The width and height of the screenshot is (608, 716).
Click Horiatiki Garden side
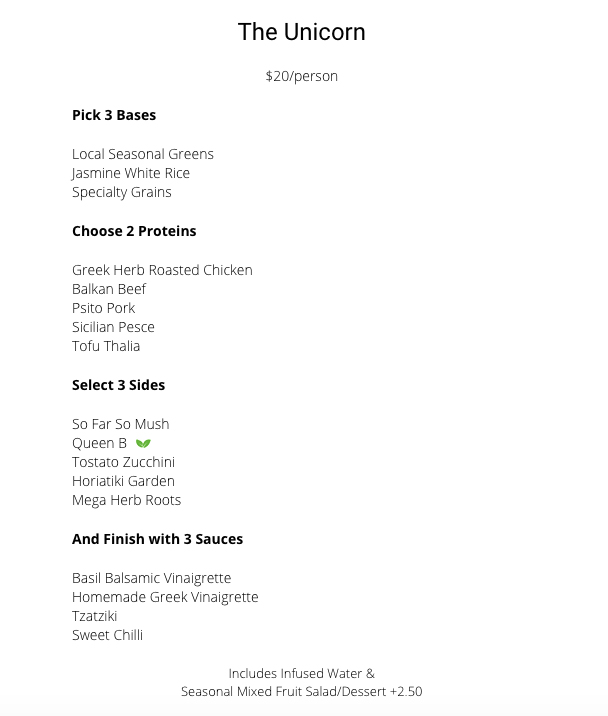(x=123, y=481)
